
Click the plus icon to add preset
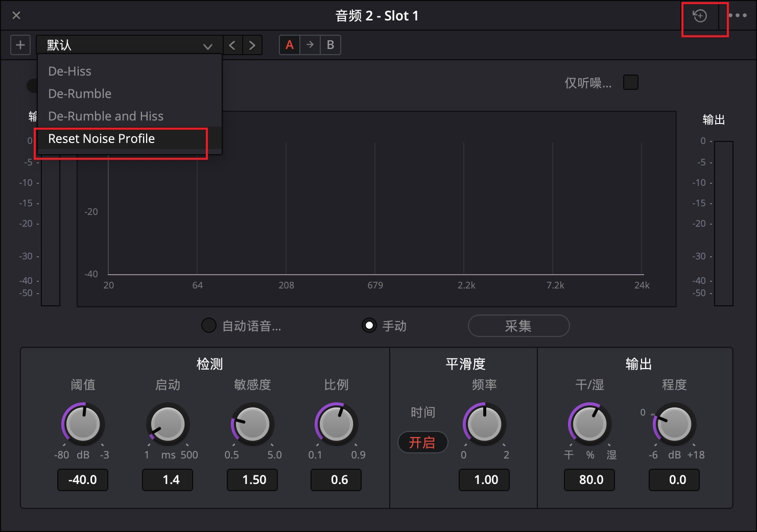tap(20, 45)
